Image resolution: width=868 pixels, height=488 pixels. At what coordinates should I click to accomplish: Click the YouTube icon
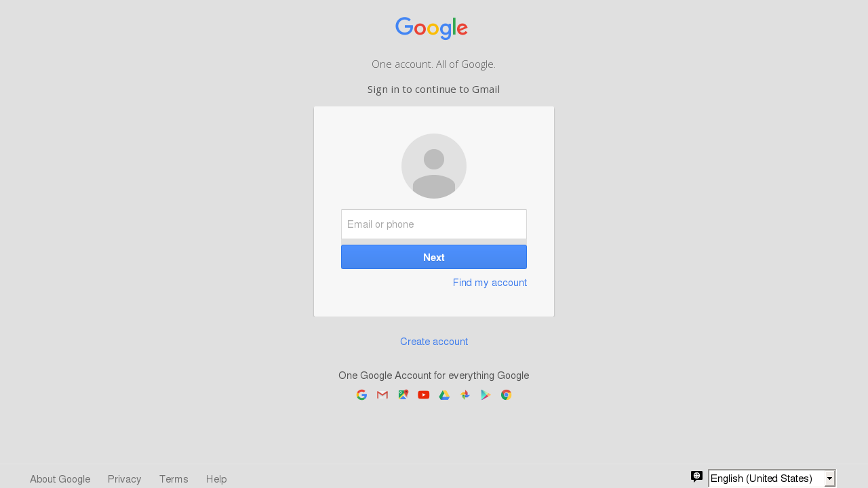424,395
